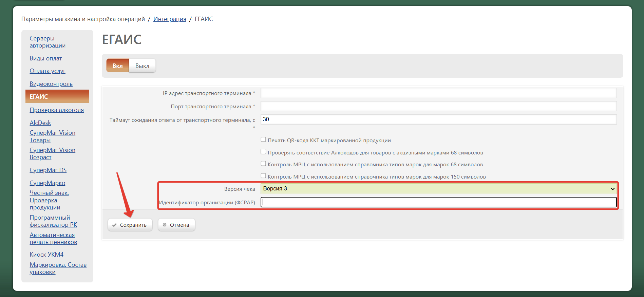Click the timeout field showing 30
The width and height of the screenshot is (644, 297).
438,119
